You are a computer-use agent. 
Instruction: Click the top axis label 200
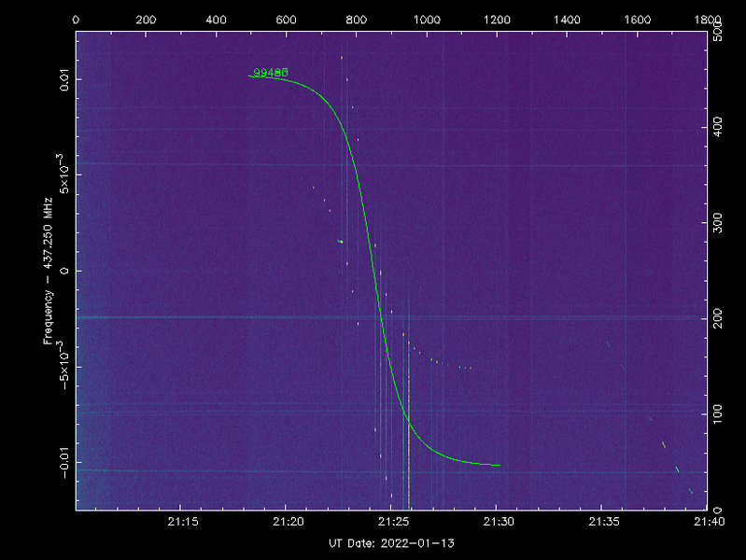coord(146,20)
